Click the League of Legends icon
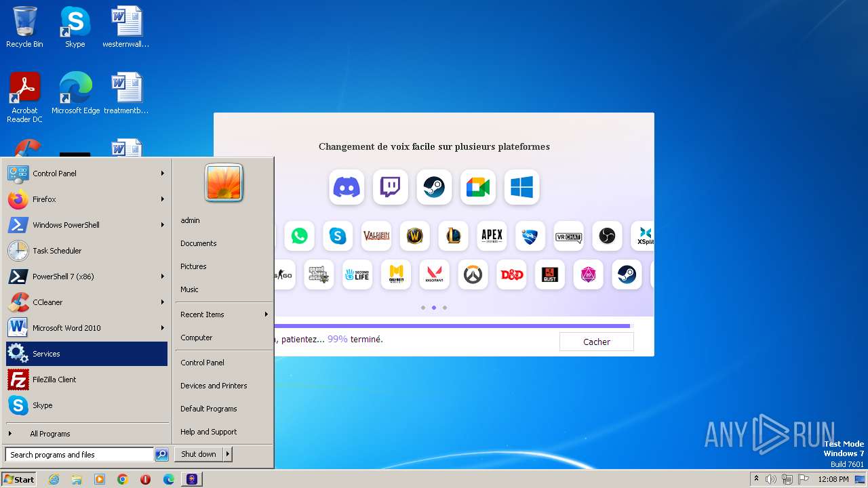Image resolution: width=868 pixels, height=488 pixels. coord(453,236)
